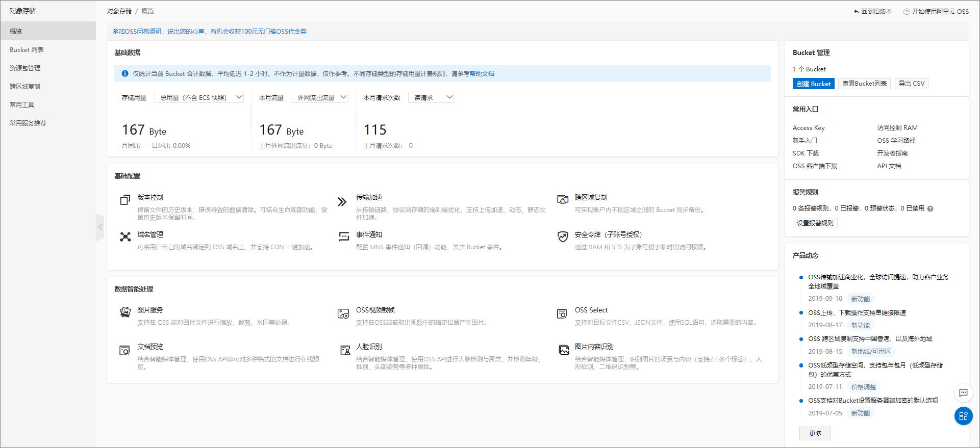Open the 图片服务 picture icon
The image size is (980, 448).
125,312
